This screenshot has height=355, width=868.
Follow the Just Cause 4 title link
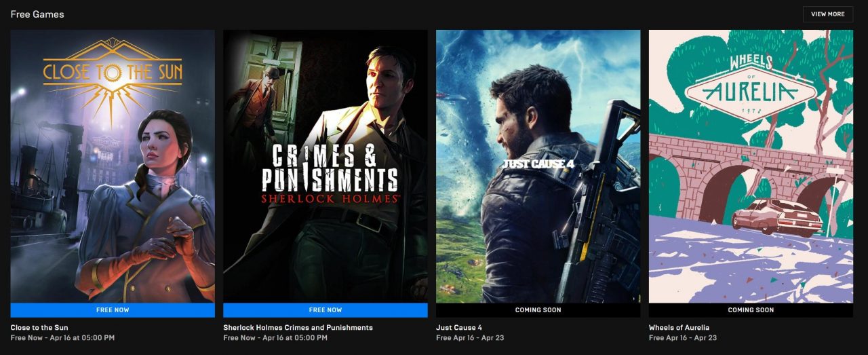(459, 328)
